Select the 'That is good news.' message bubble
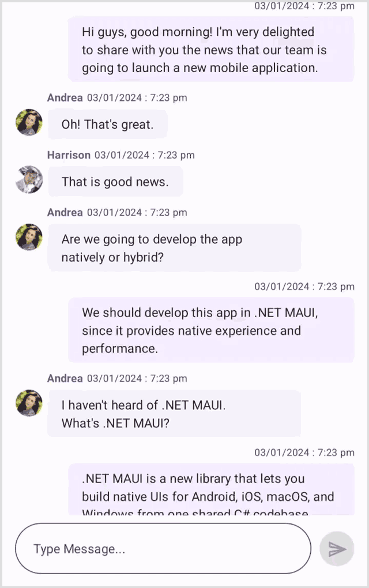 (115, 182)
